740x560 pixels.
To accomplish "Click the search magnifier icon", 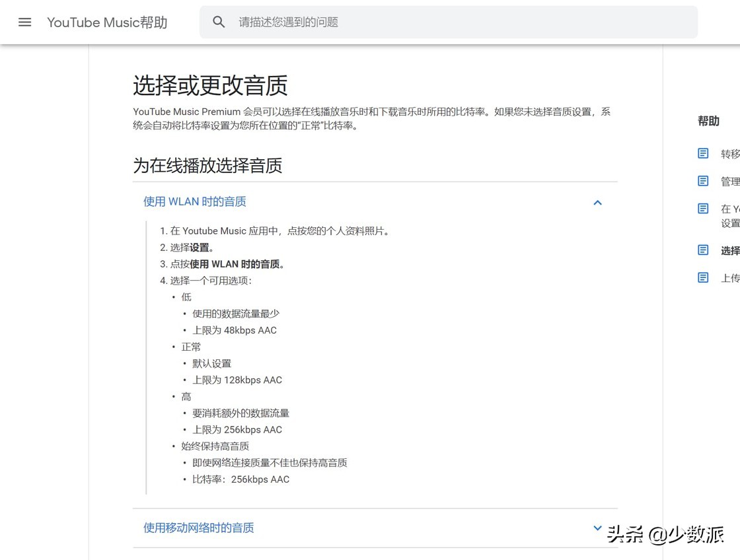I will (x=219, y=22).
